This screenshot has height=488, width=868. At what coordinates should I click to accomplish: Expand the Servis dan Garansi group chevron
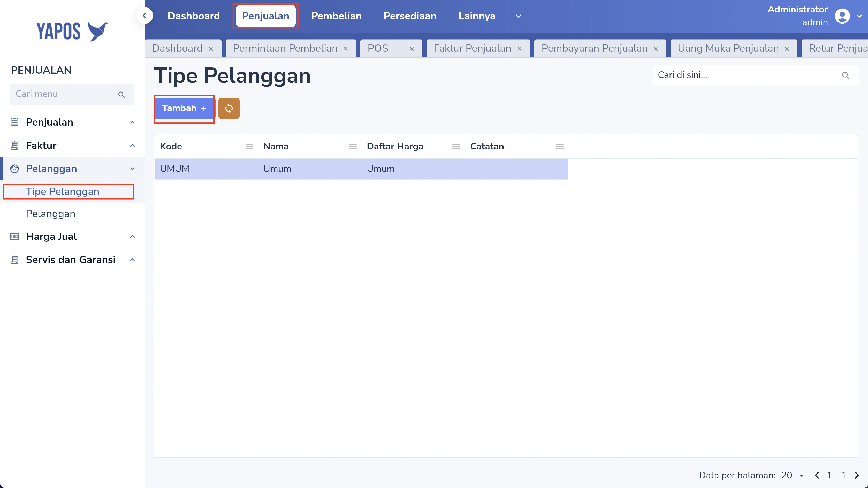pos(132,260)
